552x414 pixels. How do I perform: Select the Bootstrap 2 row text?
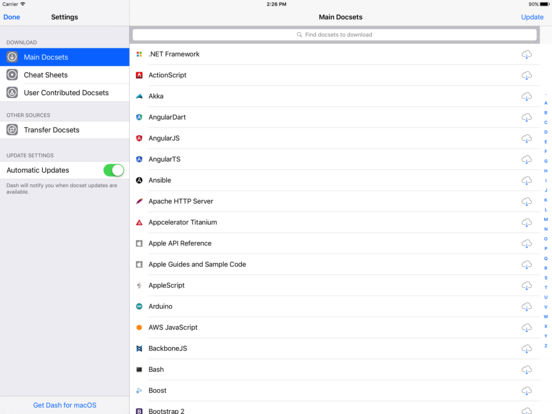click(166, 411)
